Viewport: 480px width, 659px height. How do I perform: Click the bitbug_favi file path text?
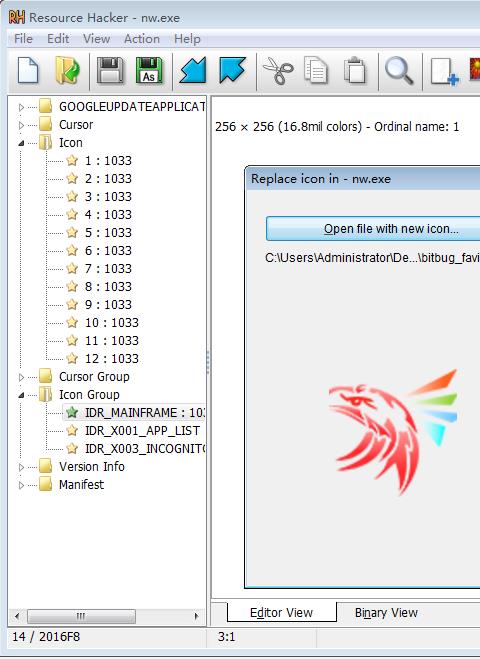(x=372, y=257)
